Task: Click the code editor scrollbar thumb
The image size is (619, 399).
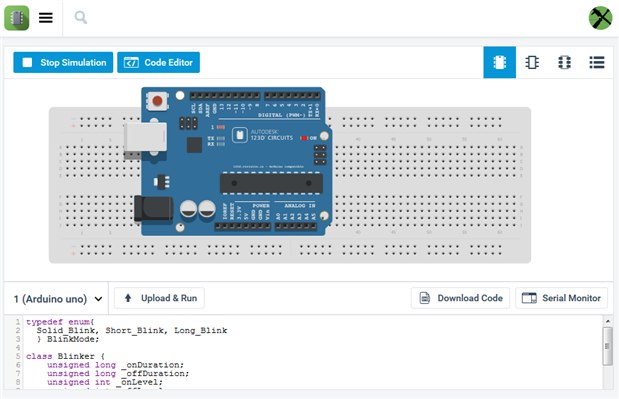Action: tap(607, 347)
